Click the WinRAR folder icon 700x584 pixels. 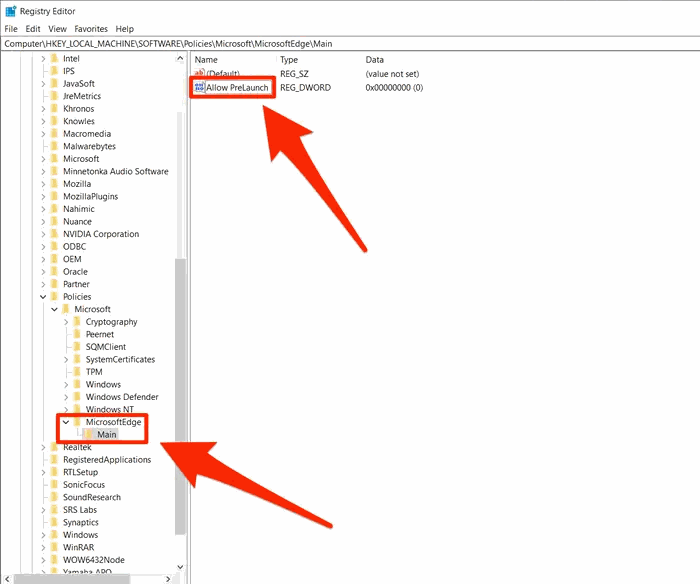coord(55,547)
